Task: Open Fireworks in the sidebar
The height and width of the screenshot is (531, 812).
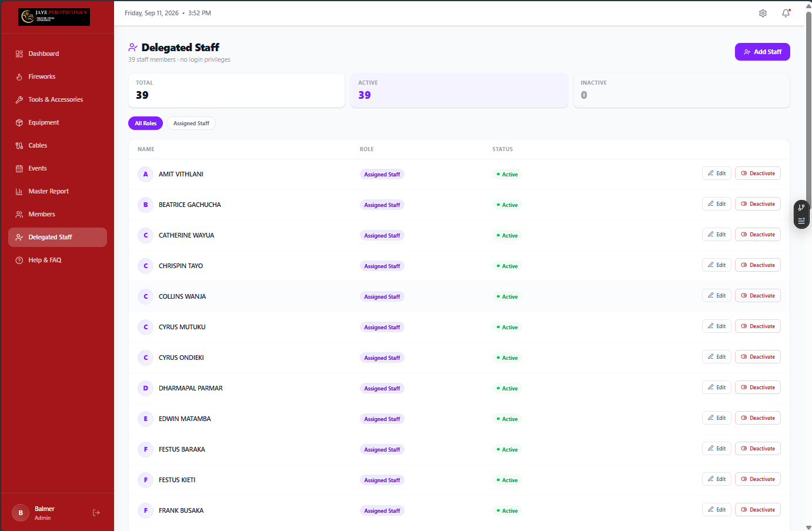Action: [58, 76]
